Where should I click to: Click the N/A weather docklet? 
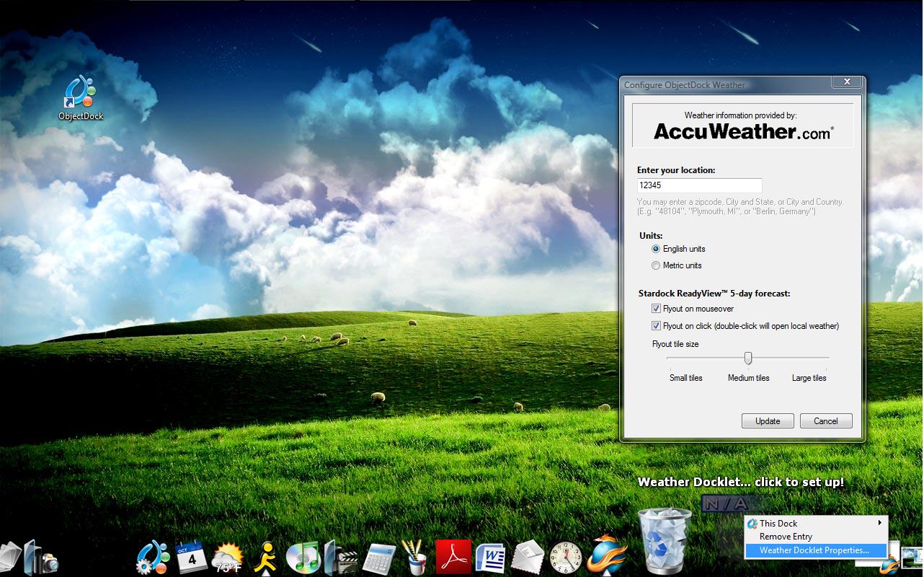727,504
